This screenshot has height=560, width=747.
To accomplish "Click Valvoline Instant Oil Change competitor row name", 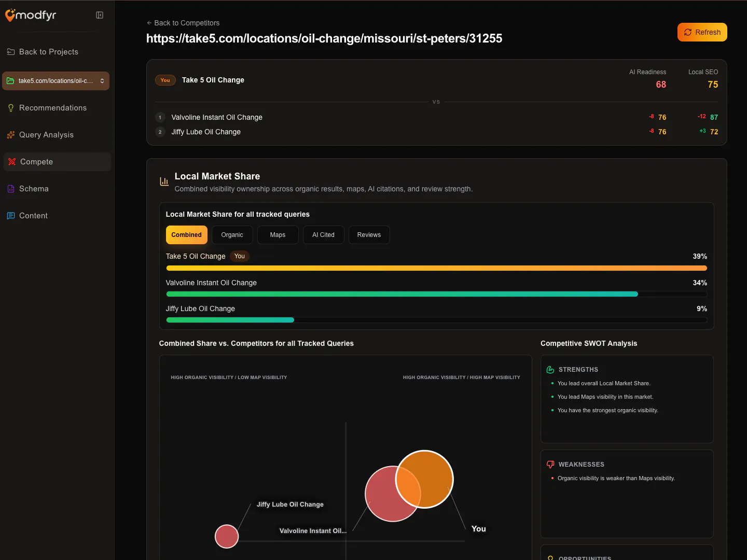I will pos(217,117).
